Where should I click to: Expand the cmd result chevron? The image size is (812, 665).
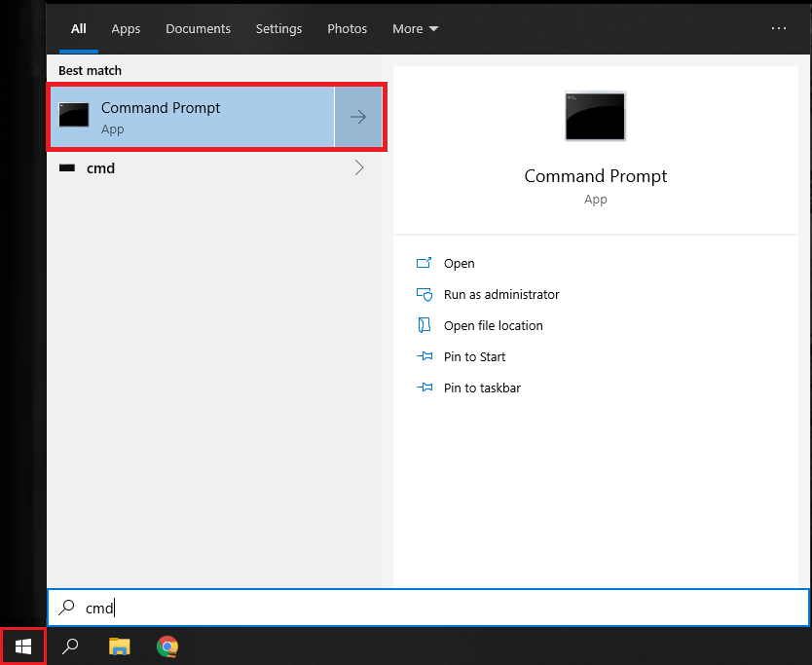pyautogui.click(x=358, y=167)
